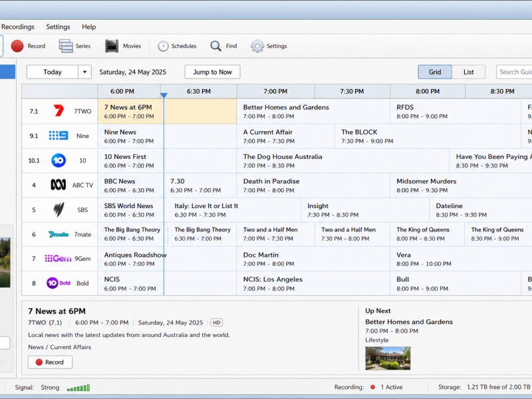Click the 8:00 PM time header
Screen dimensions: 532x399
(x=428, y=91)
